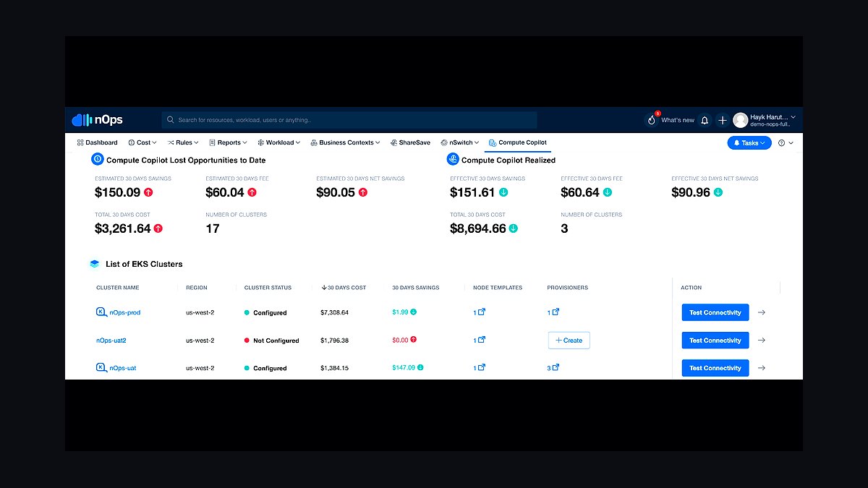Screen dimensions: 868x488
Task: Click the Karpenter icon beside nOps-uat
Action: [x=101, y=368]
